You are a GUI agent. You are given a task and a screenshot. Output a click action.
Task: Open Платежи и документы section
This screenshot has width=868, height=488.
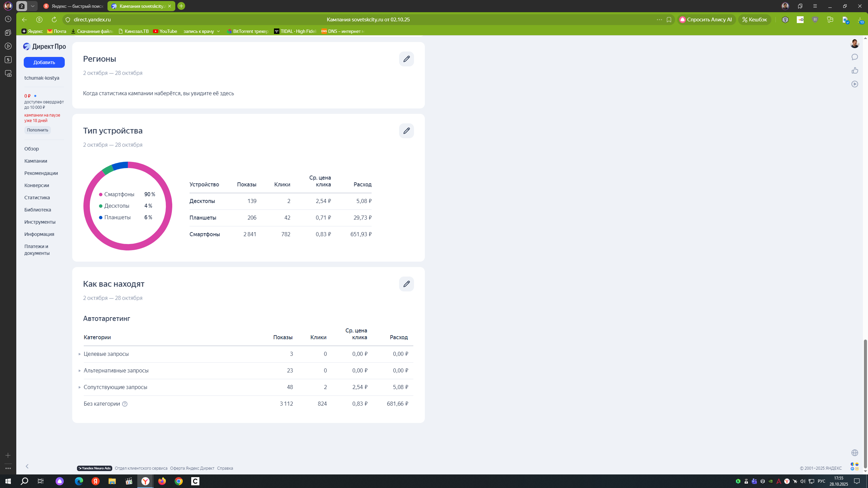click(37, 250)
